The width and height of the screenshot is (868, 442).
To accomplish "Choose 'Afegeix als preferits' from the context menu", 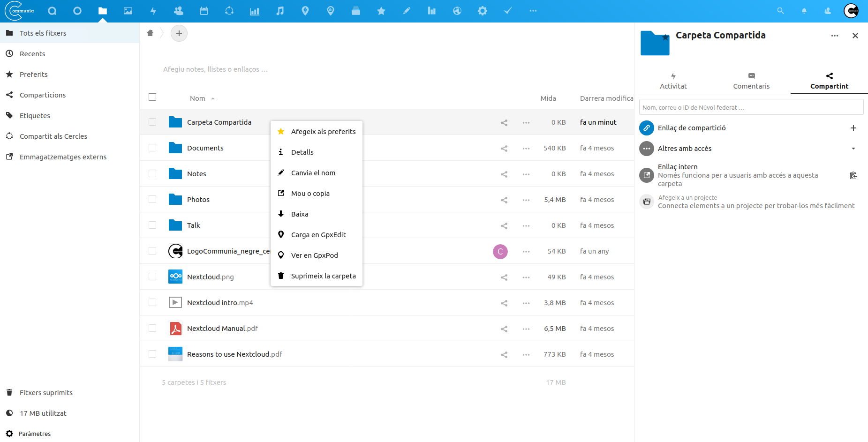I will click(x=317, y=132).
